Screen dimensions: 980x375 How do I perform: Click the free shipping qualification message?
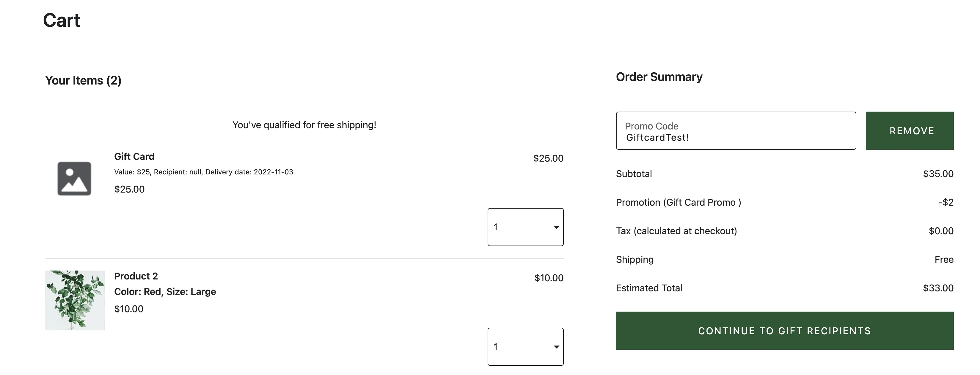304,125
